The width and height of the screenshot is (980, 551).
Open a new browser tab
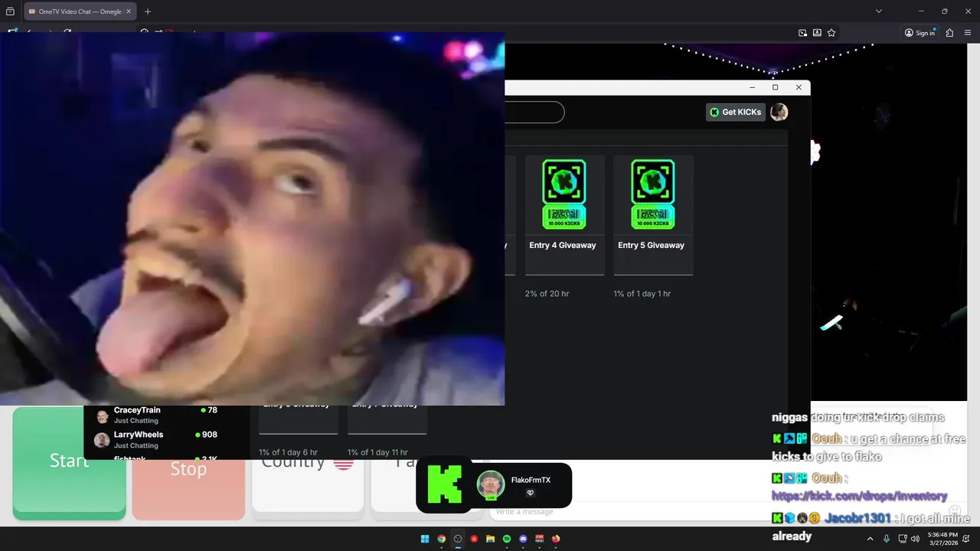point(148,11)
